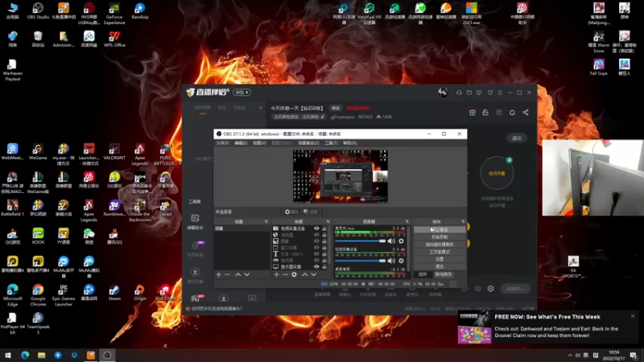
Task: Click the 工作室模式 button
Action: tap(440, 252)
